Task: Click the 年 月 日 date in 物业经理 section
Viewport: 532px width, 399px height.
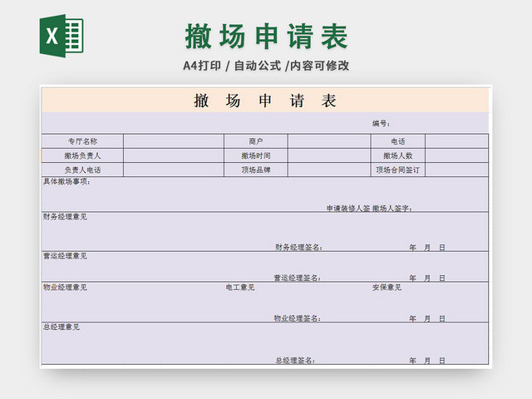Action: [x=427, y=318]
